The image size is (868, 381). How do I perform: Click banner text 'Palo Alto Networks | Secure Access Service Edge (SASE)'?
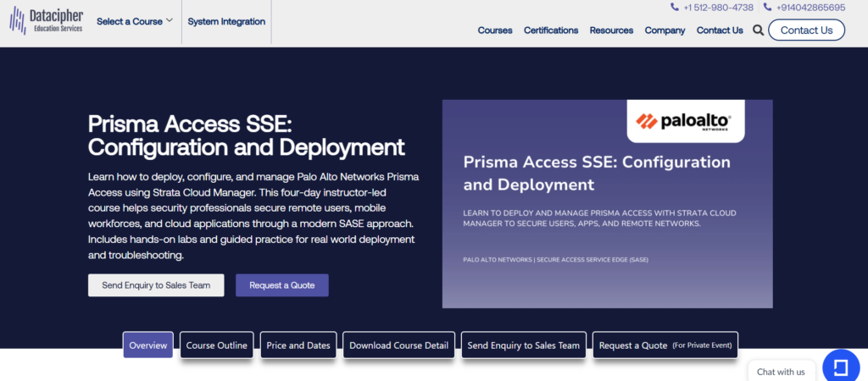[x=555, y=259]
